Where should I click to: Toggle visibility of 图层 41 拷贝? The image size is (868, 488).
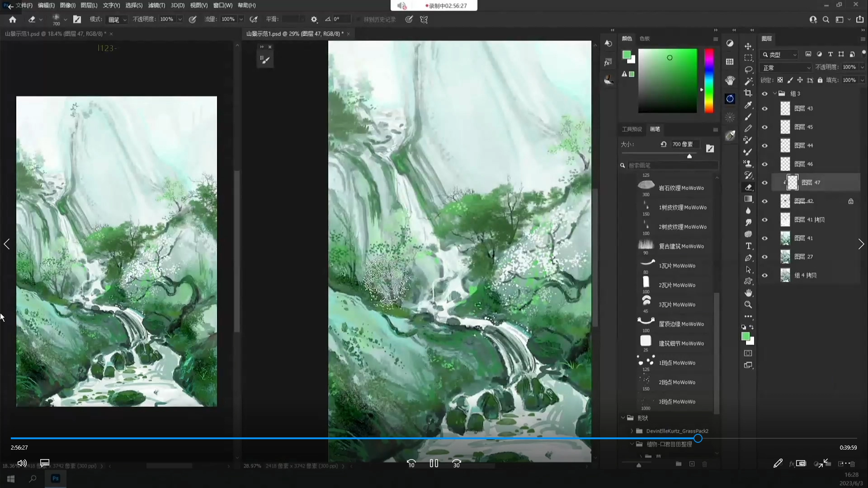point(764,220)
